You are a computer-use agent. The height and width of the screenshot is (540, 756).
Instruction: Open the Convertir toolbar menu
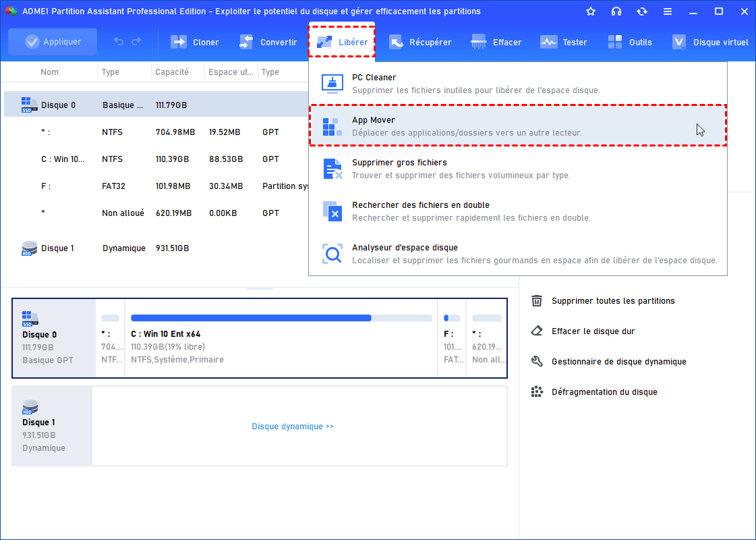pos(268,42)
